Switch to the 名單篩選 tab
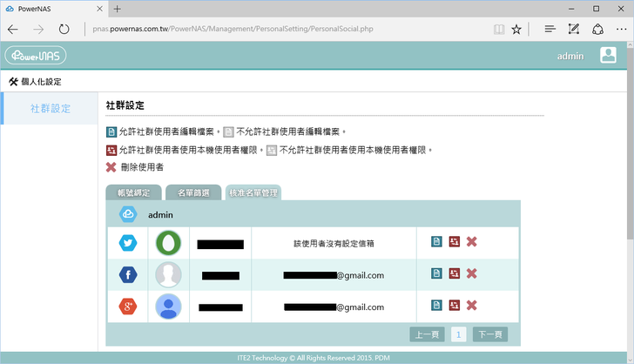Screen dimensions: 634x364 click(192, 192)
